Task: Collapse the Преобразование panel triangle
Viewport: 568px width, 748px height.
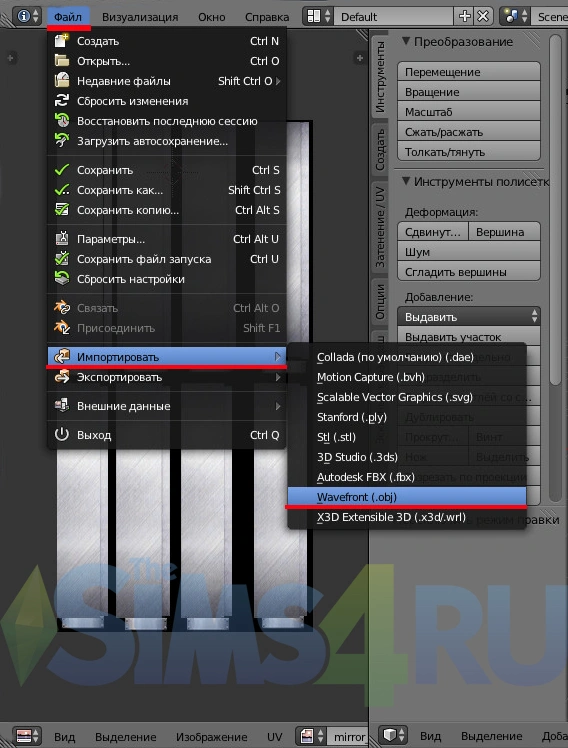Action: 406,42
